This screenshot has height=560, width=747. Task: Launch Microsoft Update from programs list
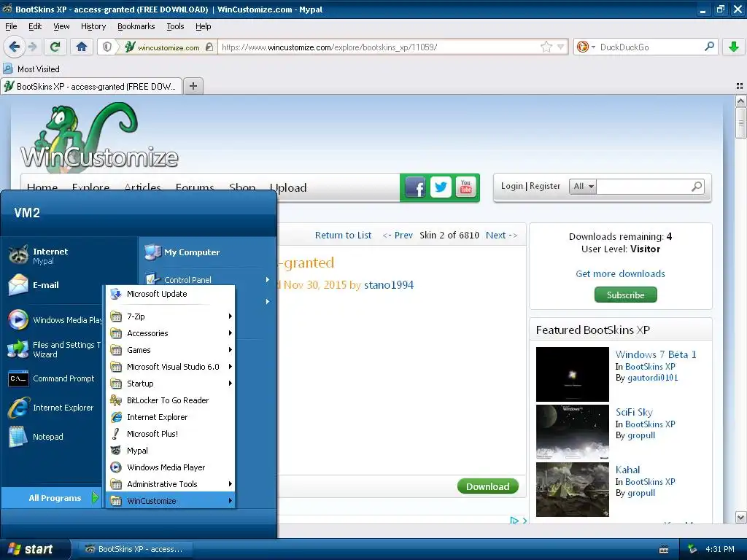click(x=170, y=294)
